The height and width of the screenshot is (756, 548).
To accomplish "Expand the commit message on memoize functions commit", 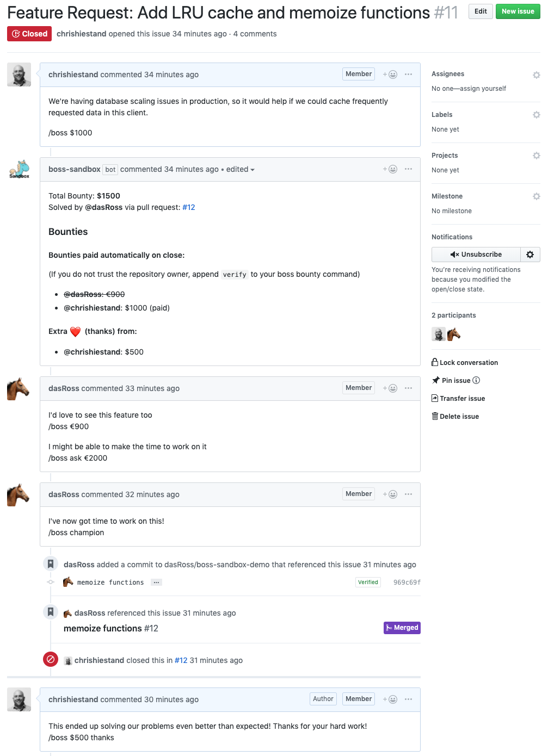I will point(156,582).
